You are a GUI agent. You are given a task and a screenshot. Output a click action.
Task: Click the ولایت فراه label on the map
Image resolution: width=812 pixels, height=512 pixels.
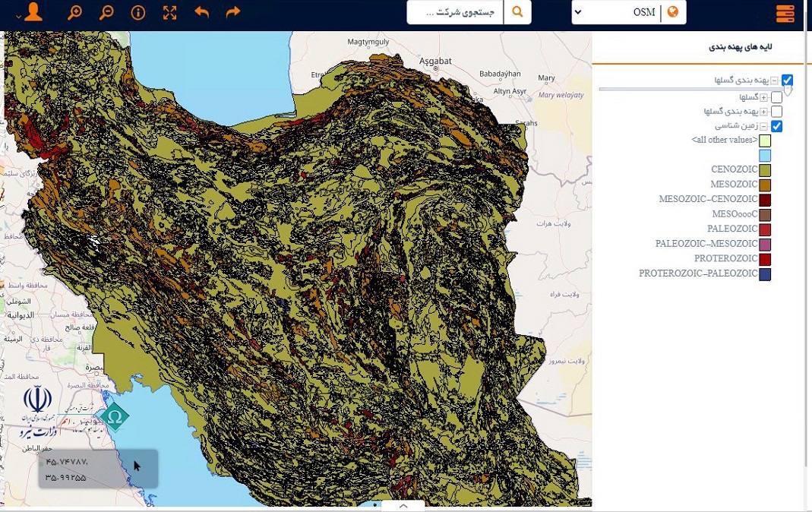[x=564, y=295]
